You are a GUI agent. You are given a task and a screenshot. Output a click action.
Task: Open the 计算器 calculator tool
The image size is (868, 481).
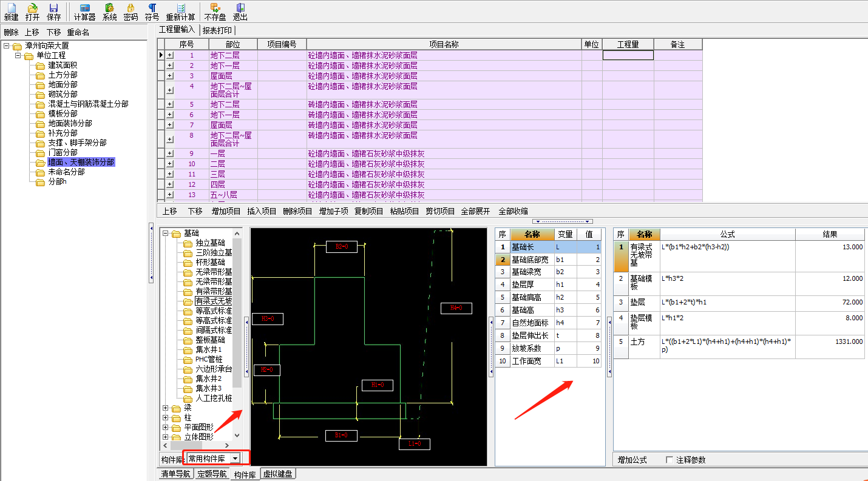(x=84, y=8)
